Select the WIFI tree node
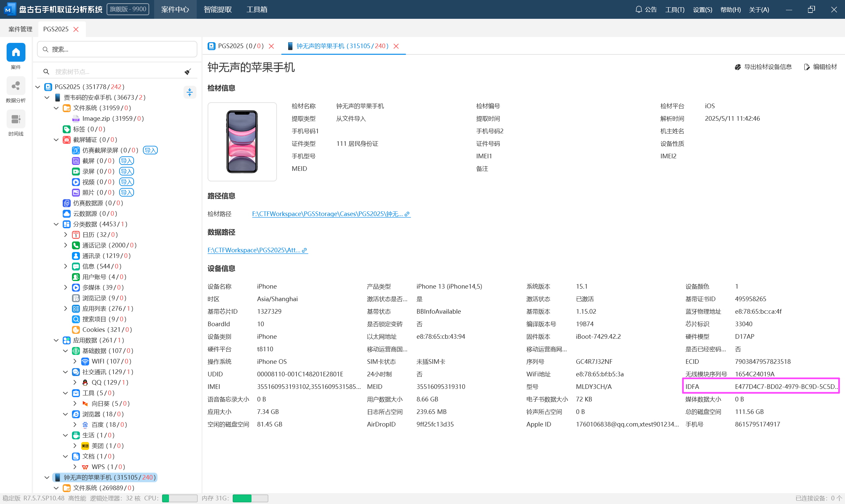Image resolution: width=845 pixels, height=504 pixels. 106,362
